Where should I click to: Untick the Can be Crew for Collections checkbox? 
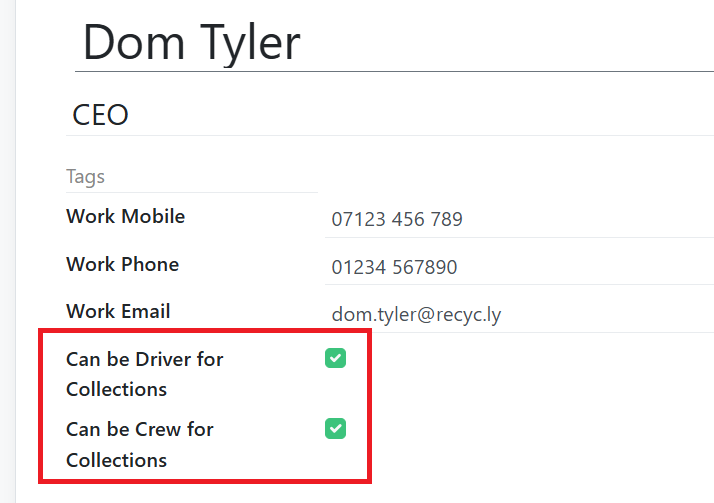click(335, 429)
